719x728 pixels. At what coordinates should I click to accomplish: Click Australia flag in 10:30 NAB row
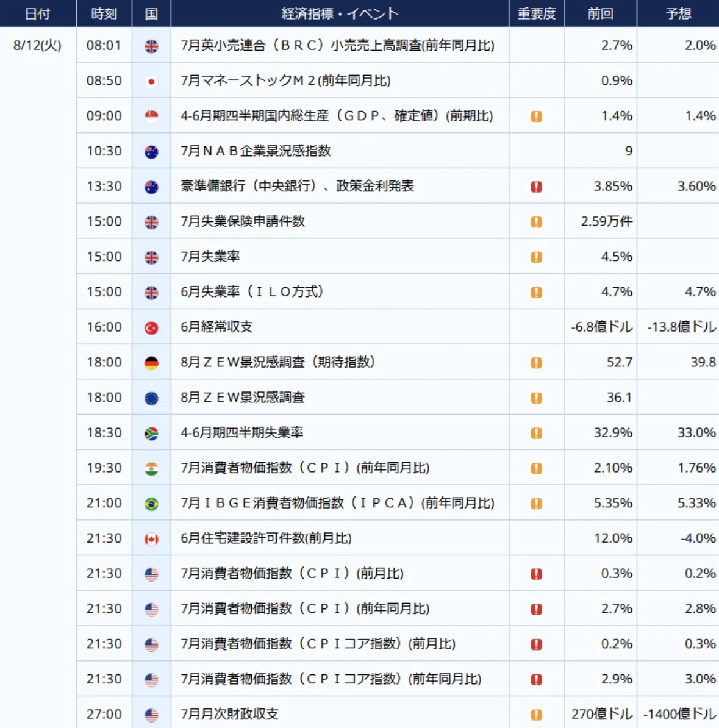[x=151, y=152]
